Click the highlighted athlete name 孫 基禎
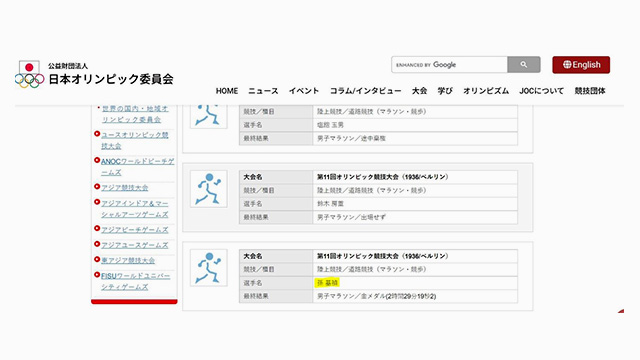 click(327, 282)
